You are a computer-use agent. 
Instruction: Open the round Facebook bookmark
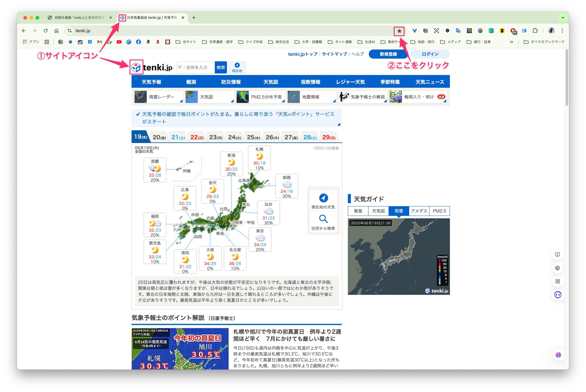click(138, 42)
